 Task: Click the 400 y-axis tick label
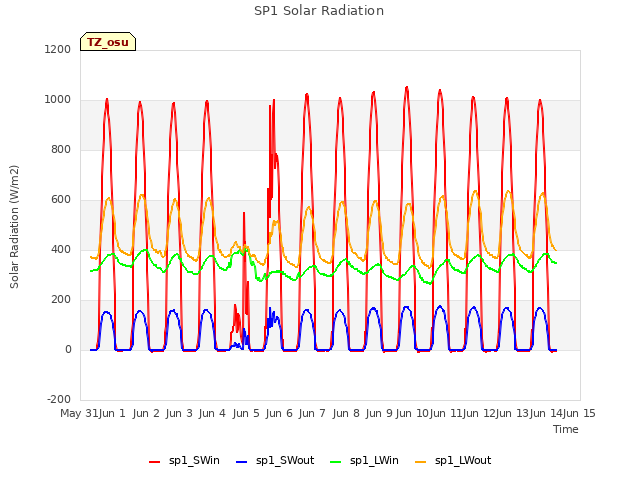(61, 249)
